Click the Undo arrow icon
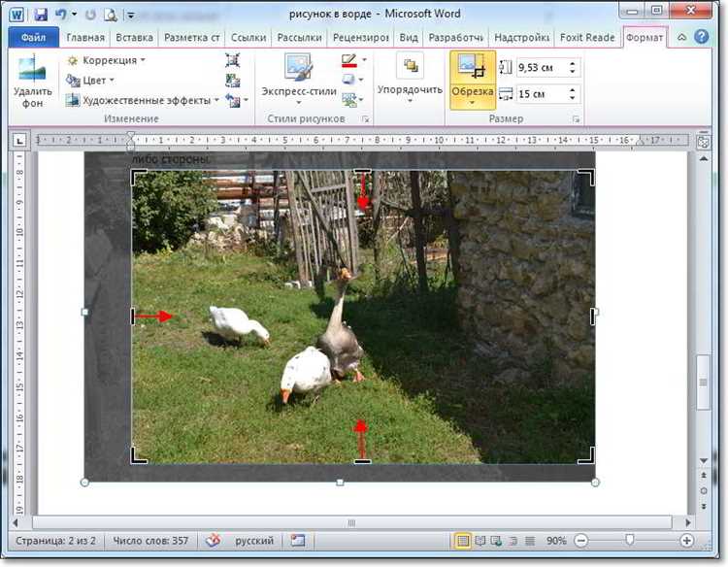 click(60, 15)
